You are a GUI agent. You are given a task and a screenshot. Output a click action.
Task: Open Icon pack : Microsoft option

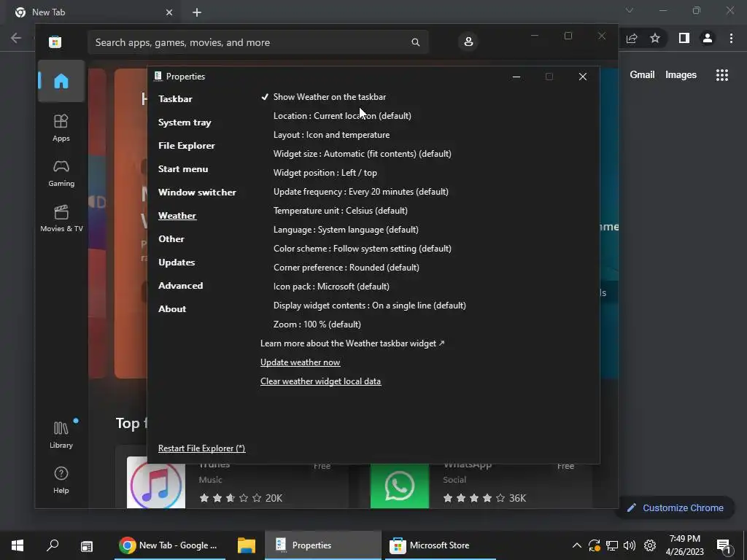[331, 286]
